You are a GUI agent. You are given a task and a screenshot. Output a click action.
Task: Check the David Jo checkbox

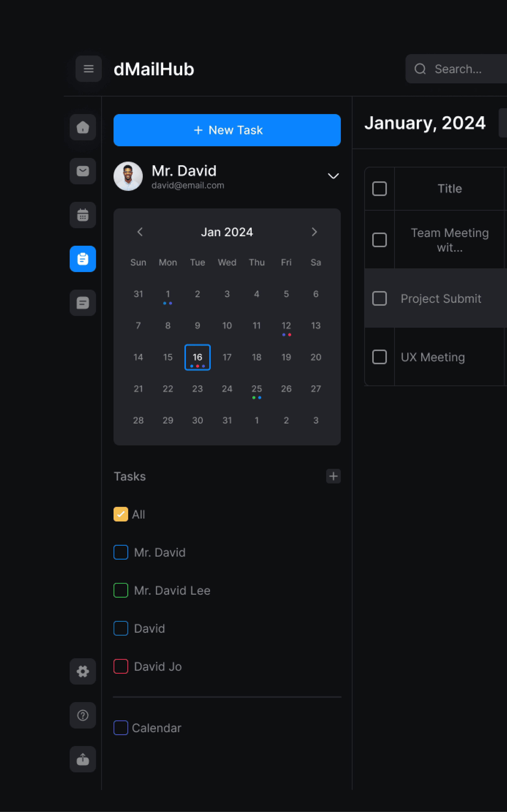coord(121,666)
